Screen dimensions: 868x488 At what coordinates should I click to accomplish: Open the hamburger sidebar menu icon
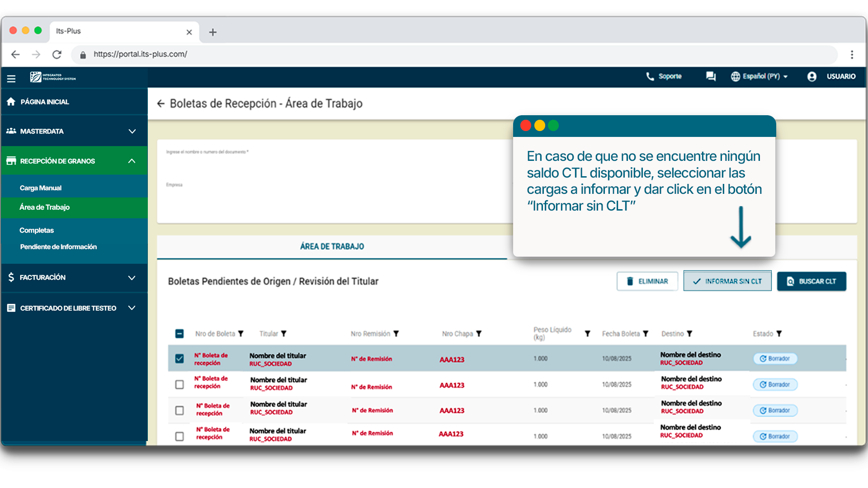(x=11, y=79)
